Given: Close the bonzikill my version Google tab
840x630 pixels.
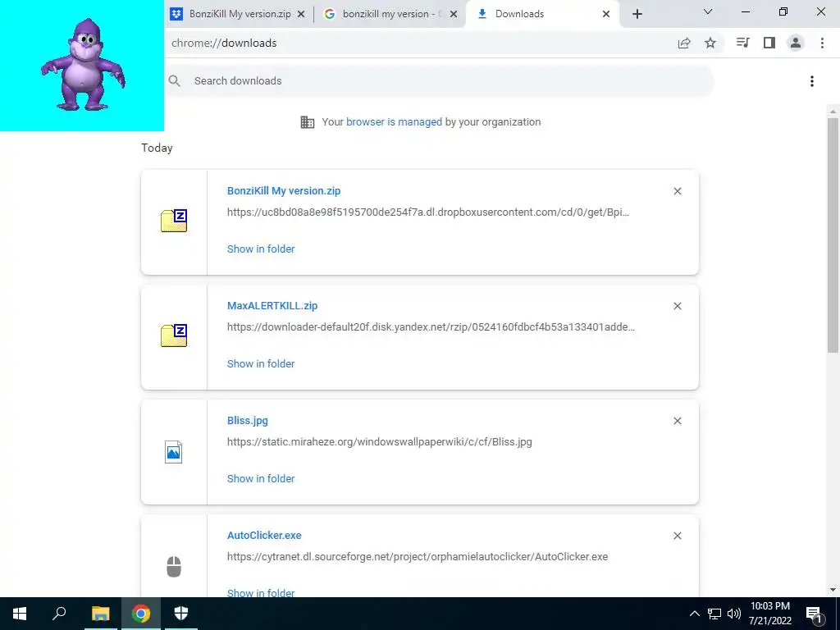Looking at the screenshot, I should click(x=454, y=14).
